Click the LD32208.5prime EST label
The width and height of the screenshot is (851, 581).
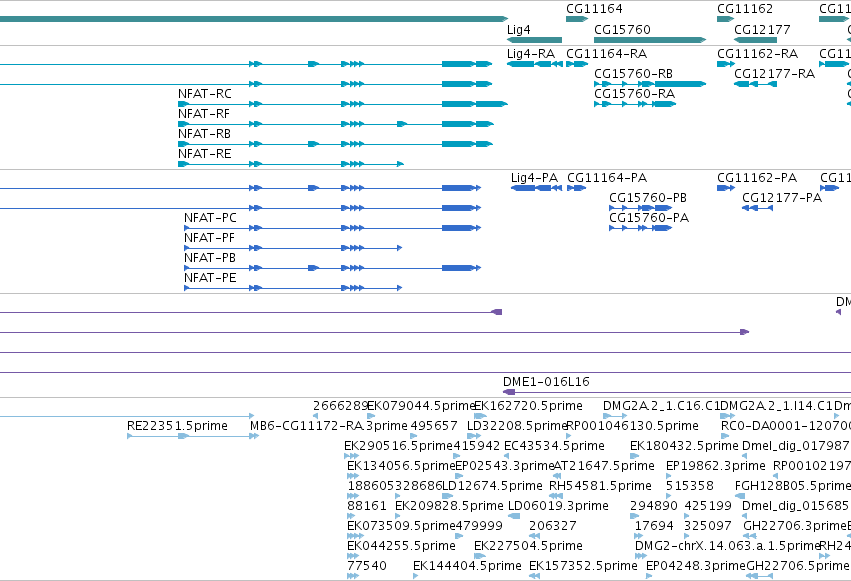pos(517,426)
